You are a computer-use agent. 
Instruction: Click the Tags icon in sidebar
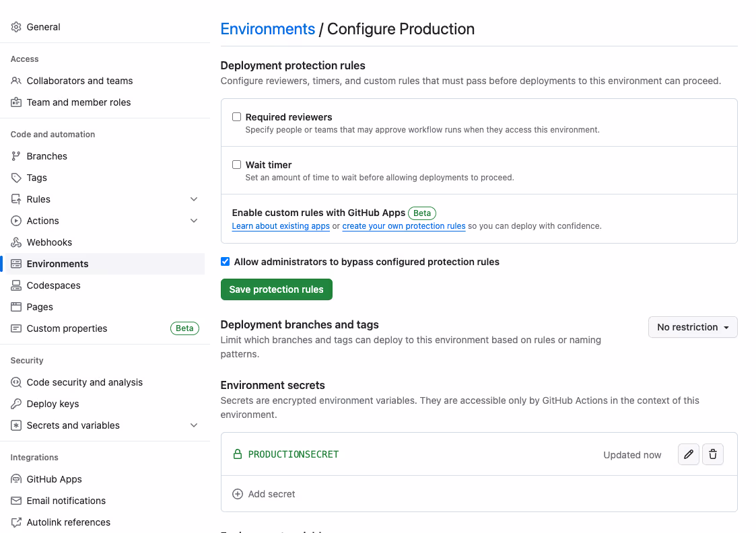tap(16, 178)
